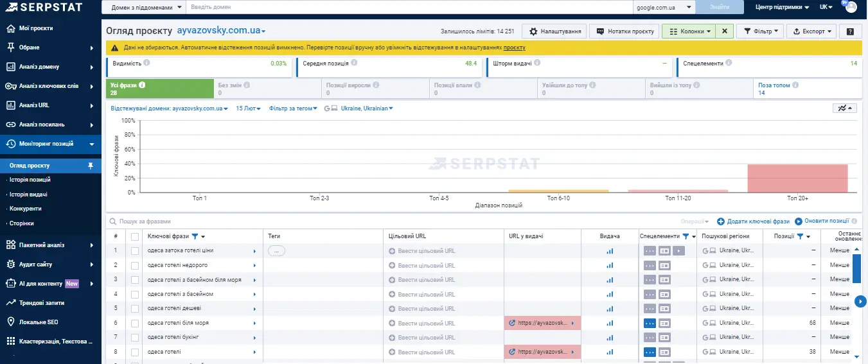This screenshot has width=868, height=364.
Task: Click the info icon next to Спецелементи
Action: pos(730,63)
